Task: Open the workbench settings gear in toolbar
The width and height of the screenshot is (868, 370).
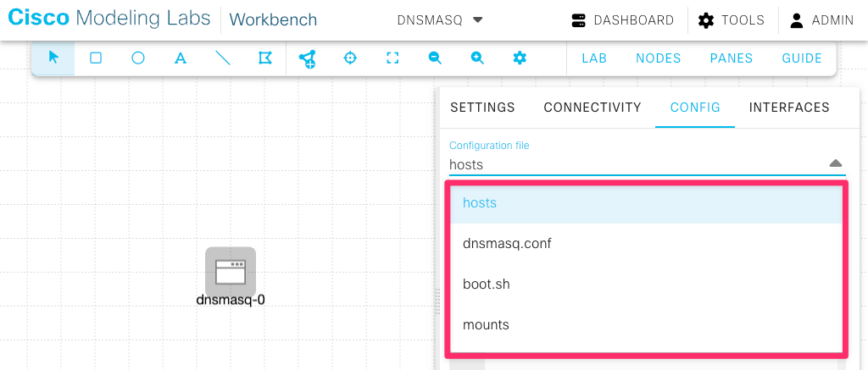Action: coord(520,58)
